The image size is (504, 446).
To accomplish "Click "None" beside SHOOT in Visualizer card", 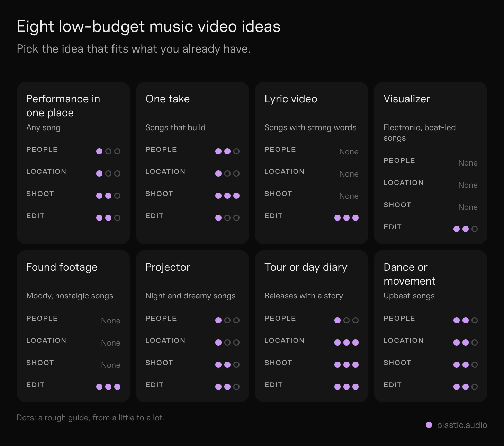I will coord(468,207).
